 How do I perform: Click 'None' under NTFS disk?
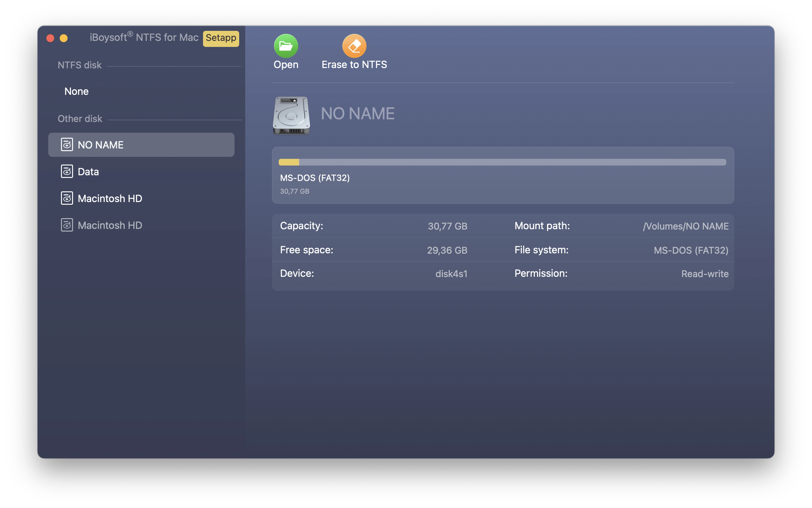[x=76, y=91]
